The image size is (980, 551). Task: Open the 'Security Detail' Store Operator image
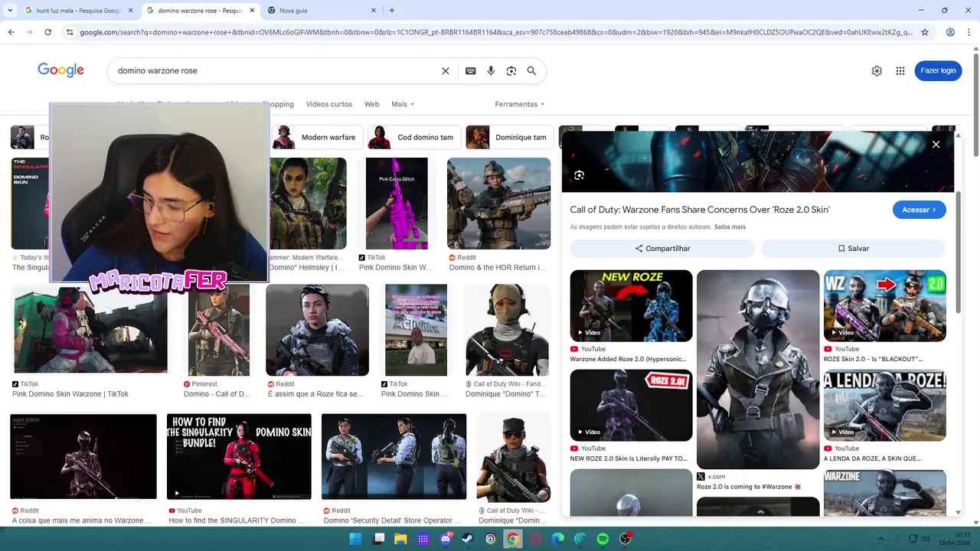(x=394, y=458)
